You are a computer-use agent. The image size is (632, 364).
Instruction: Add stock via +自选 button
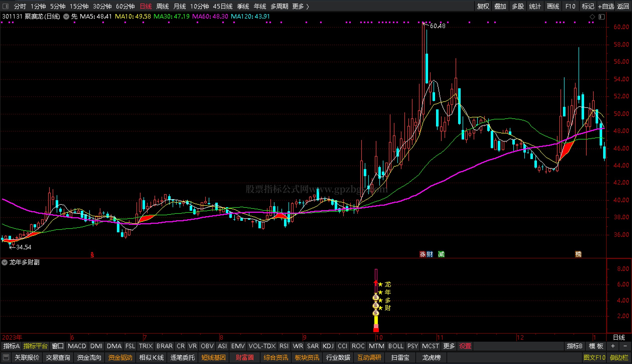click(606, 6)
